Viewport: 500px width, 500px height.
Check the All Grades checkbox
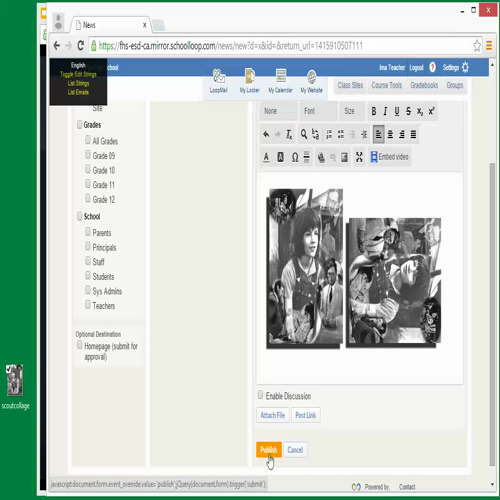pyautogui.click(x=88, y=140)
